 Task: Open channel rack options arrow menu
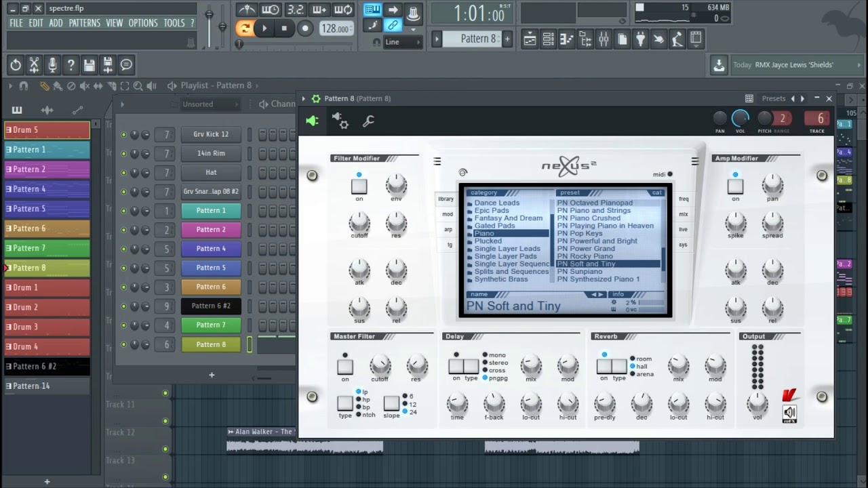pos(123,104)
